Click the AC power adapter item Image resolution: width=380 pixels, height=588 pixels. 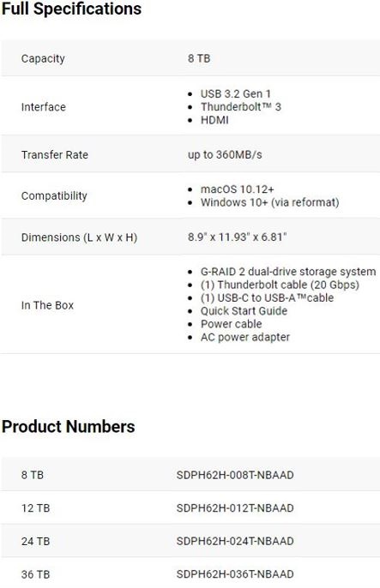coord(245,337)
